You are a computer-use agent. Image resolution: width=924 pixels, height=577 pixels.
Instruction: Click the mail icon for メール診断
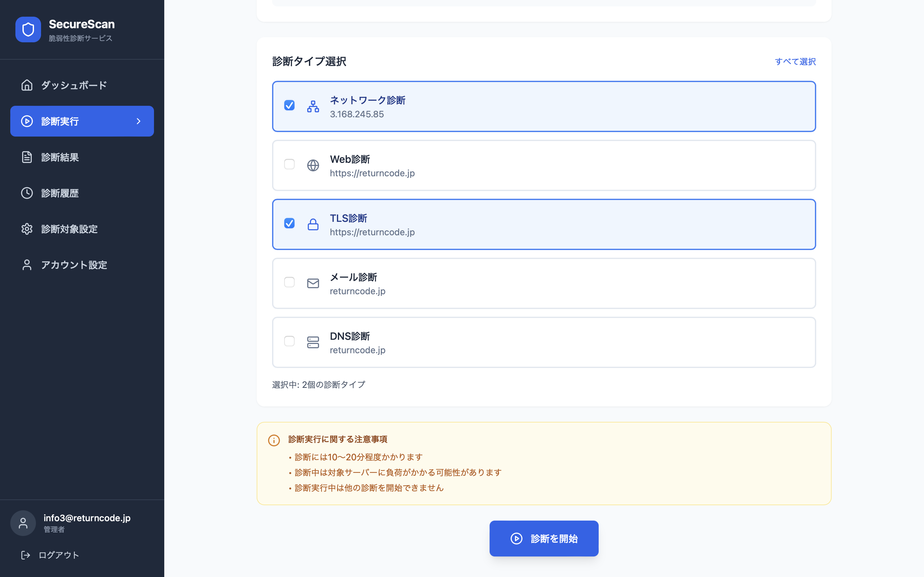click(313, 283)
